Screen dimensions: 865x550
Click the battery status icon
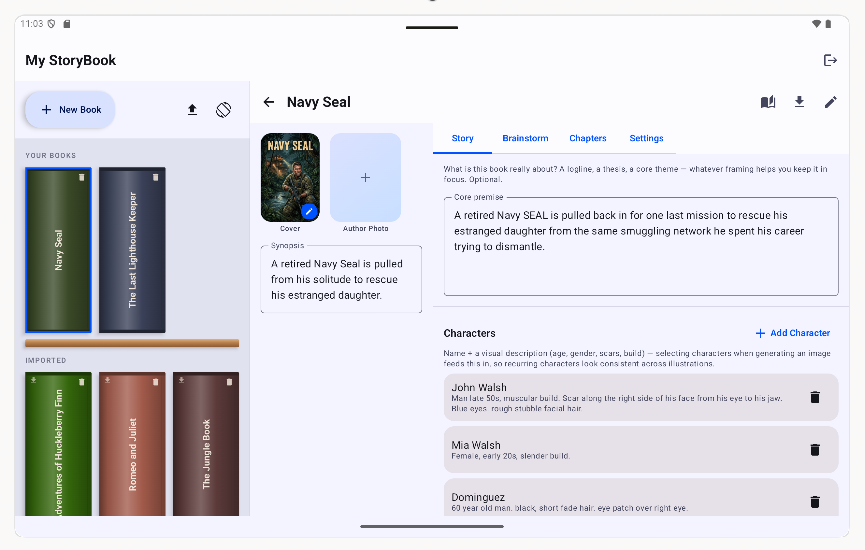point(828,24)
